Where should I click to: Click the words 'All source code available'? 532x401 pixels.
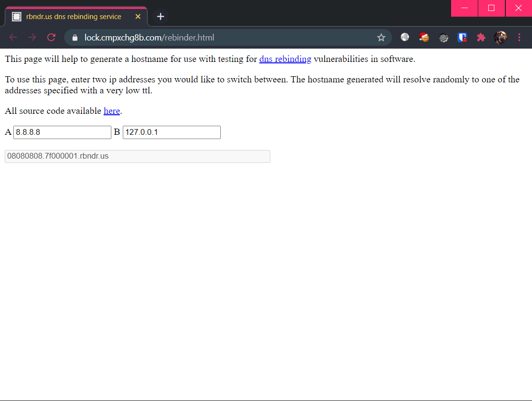[53, 111]
